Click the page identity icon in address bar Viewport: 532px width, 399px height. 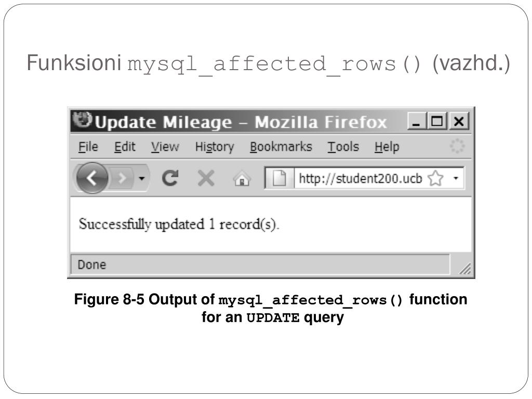[279, 178]
